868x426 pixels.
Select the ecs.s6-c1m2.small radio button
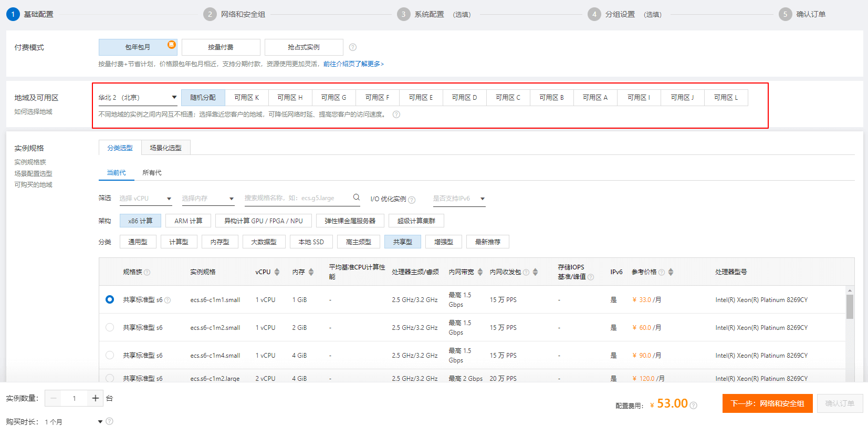110,327
